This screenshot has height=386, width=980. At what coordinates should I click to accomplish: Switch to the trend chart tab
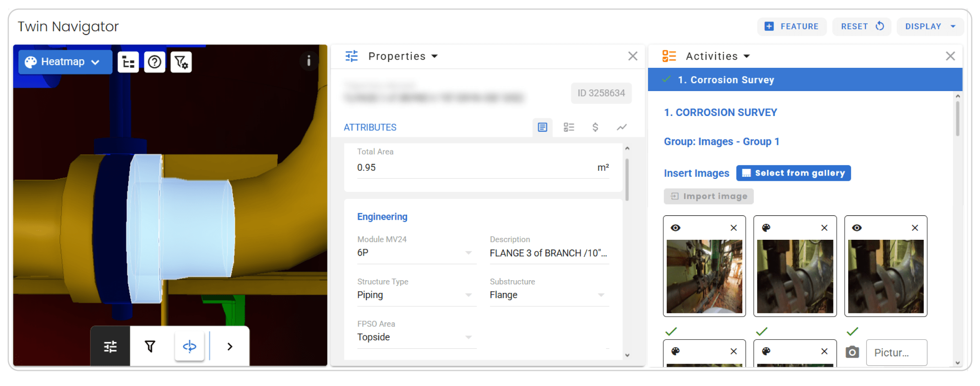[621, 127]
